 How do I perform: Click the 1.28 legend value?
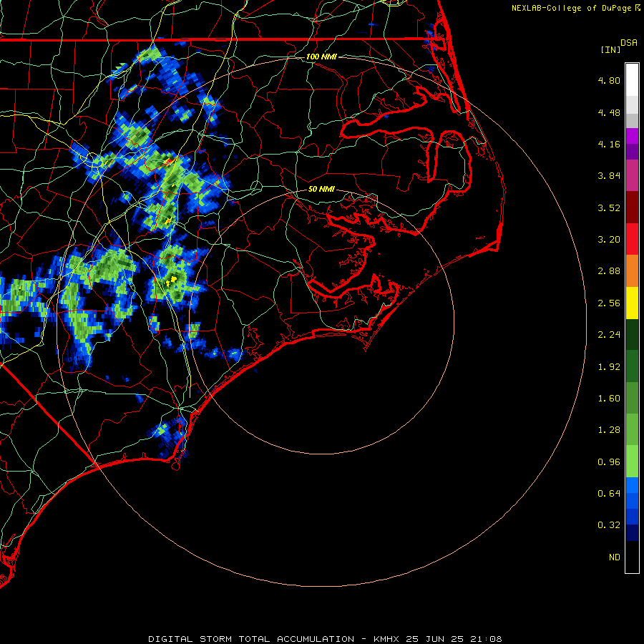(609, 430)
